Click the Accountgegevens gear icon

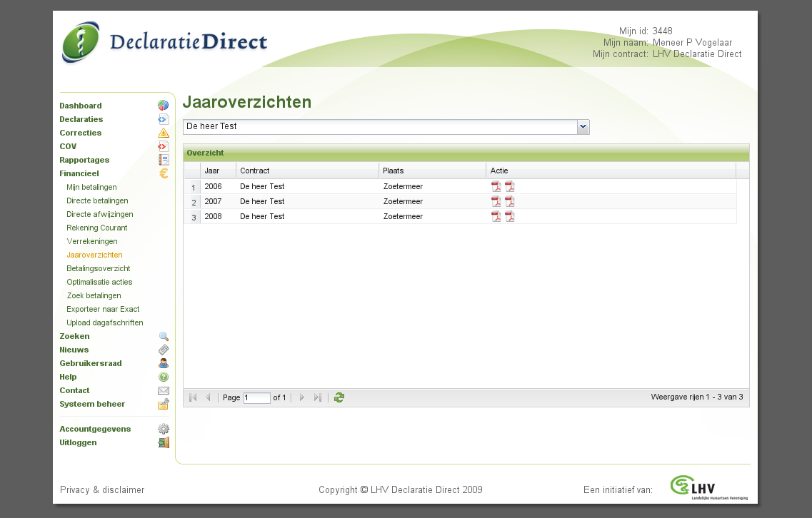(163, 429)
